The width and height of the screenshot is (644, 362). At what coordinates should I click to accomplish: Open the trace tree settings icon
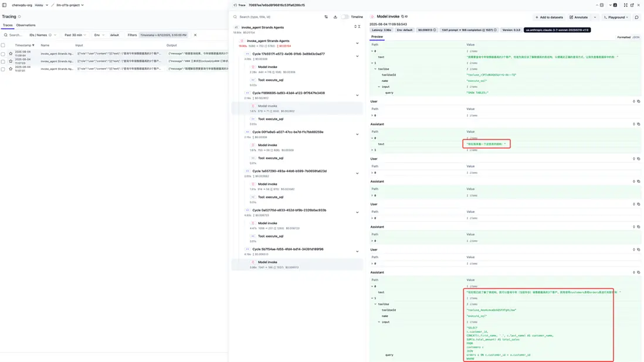coord(326,17)
